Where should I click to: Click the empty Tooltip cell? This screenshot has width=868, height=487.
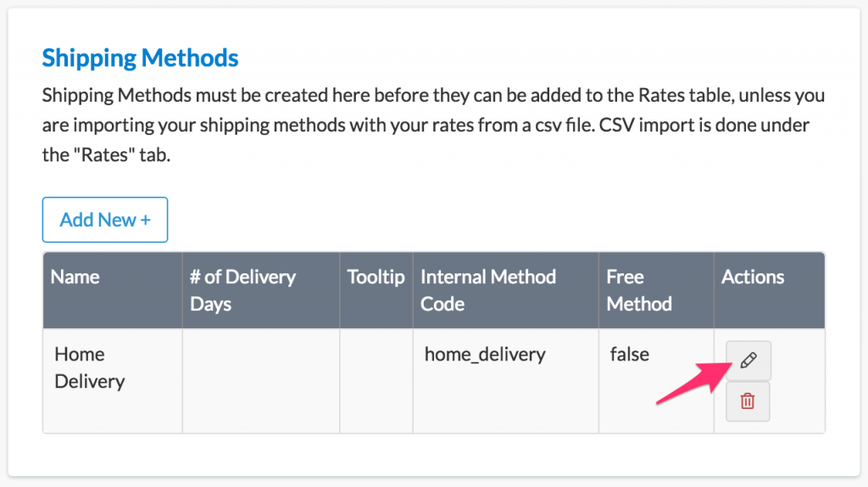pos(376,380)
